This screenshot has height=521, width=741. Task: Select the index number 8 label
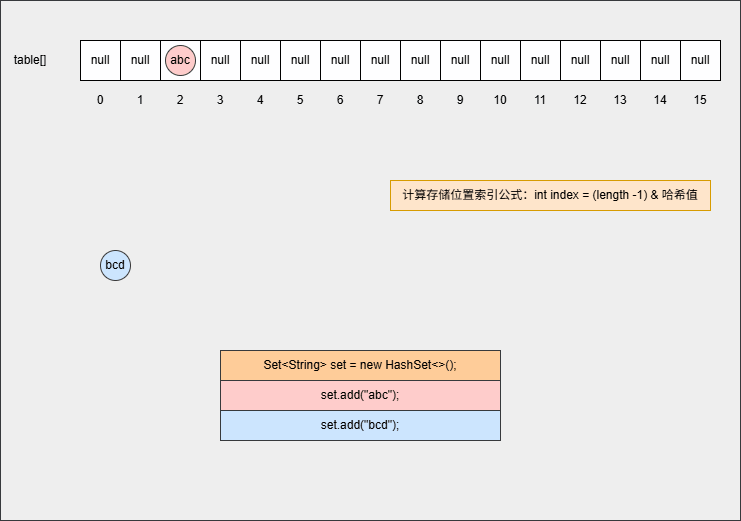[x=420, y=100]
